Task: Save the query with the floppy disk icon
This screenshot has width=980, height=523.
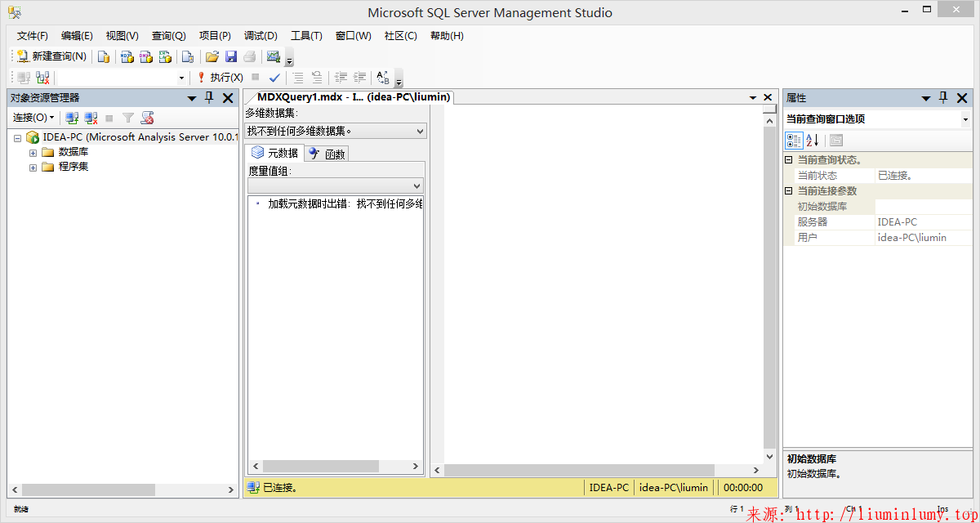Action: [231, 56]
